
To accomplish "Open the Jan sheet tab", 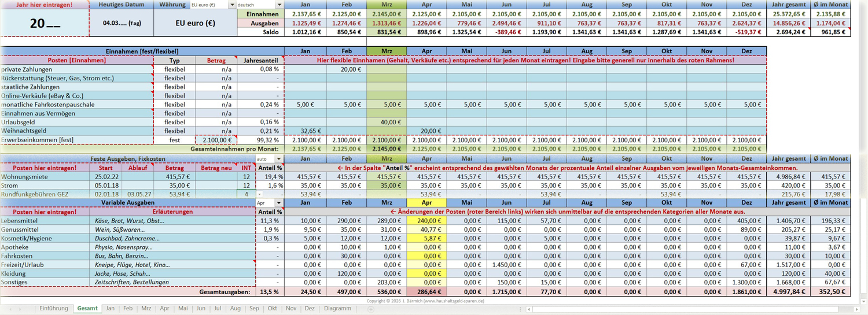I will [x=110, y=309].
